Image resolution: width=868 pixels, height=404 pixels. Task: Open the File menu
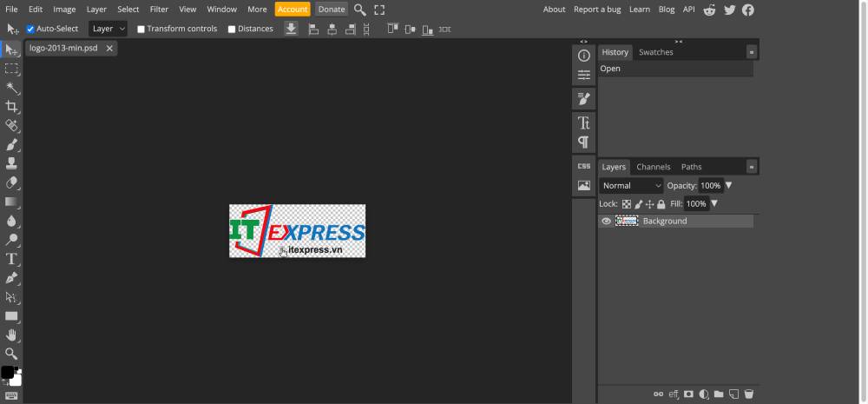pyautogui.click(x=11, y=10)
